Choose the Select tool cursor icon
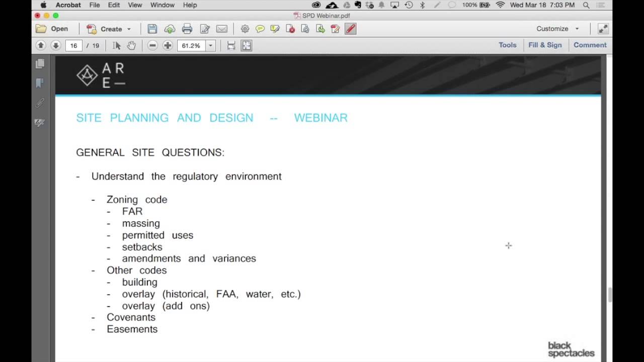 (117, 45)
